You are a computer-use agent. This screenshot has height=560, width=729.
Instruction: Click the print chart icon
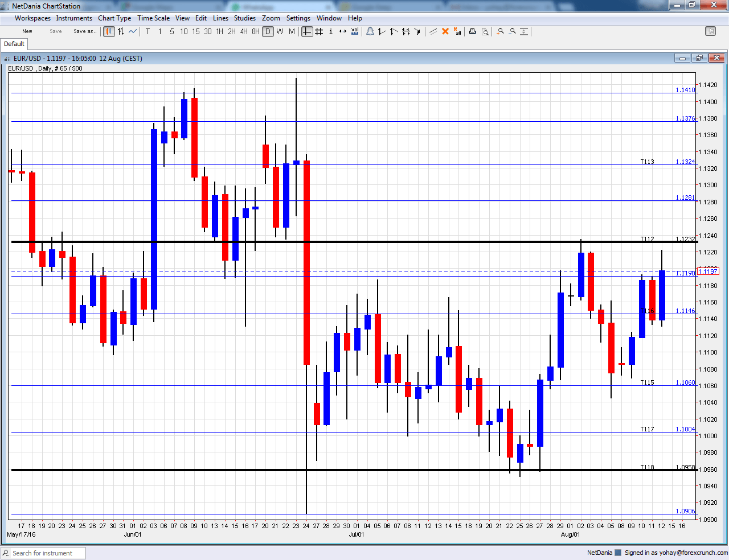(472, 31)
